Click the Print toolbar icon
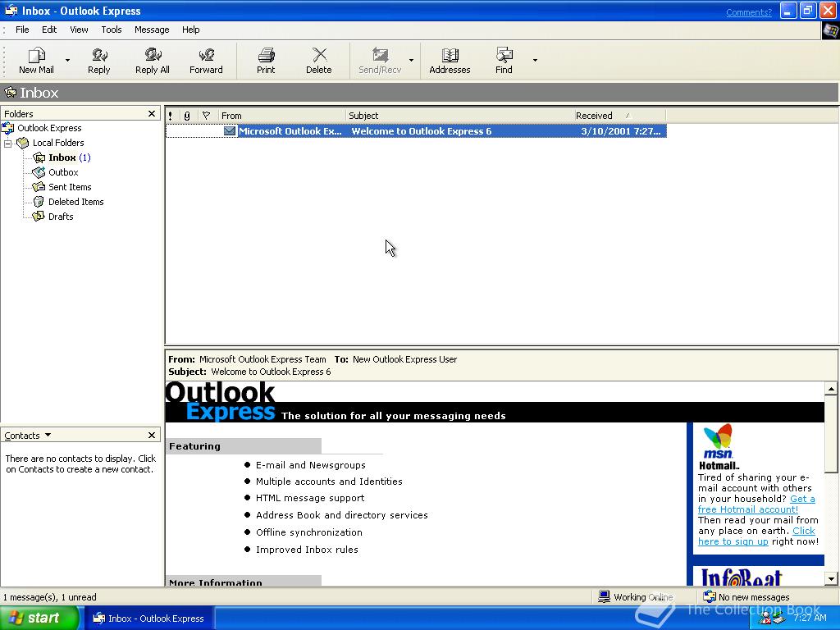The height and width of the screenshot is (630, 840). (x=266, y=55)
